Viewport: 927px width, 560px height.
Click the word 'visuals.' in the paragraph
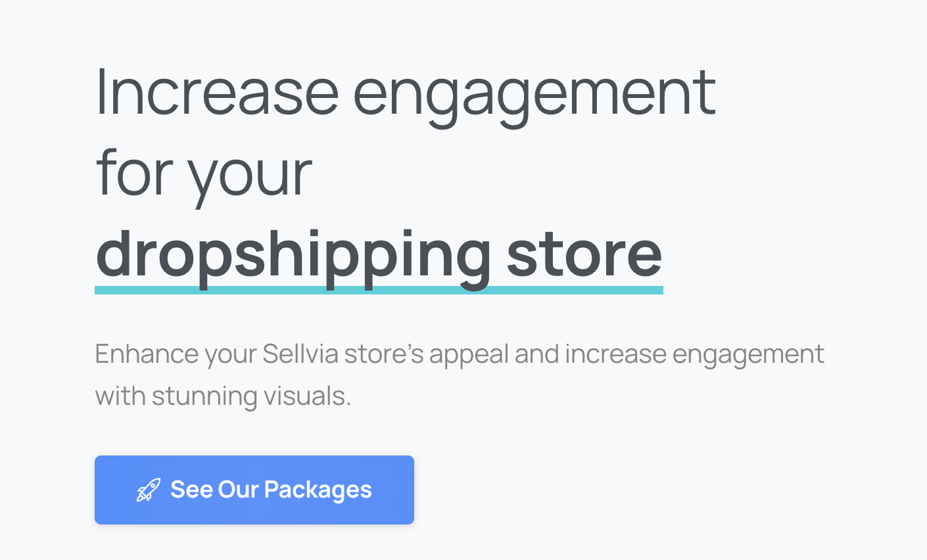(307, 396)
